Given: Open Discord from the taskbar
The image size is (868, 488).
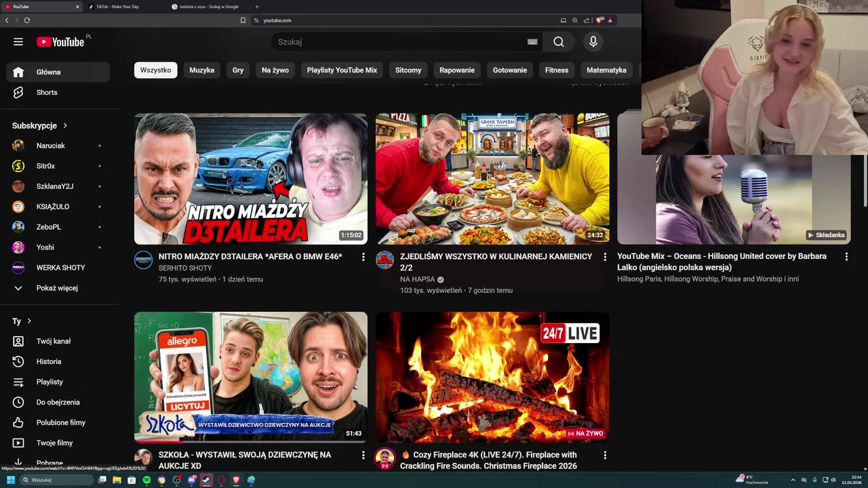Looking at the screenshot, I should click(x=192, y=480).
